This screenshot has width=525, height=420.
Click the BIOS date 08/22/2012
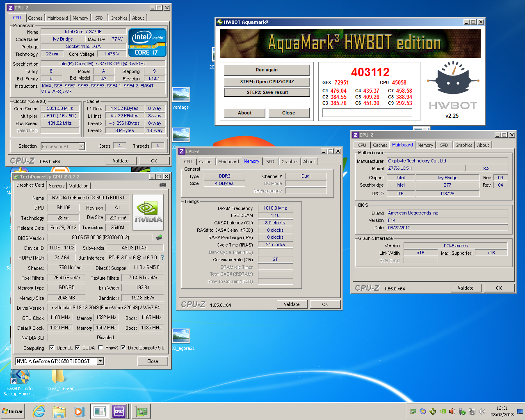click(x=447, y=228)
